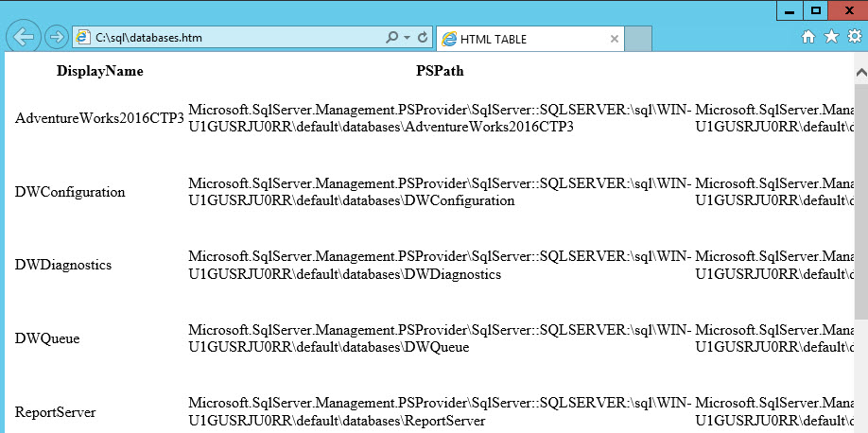Click PSPath text ending databases\AdventureWorks2016CTP3

(x=440, y=118)
